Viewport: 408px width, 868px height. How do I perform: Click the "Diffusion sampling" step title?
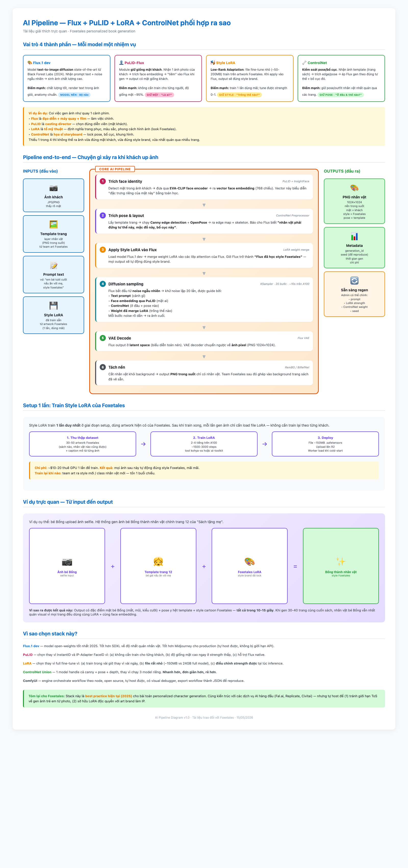coord(126,284)
